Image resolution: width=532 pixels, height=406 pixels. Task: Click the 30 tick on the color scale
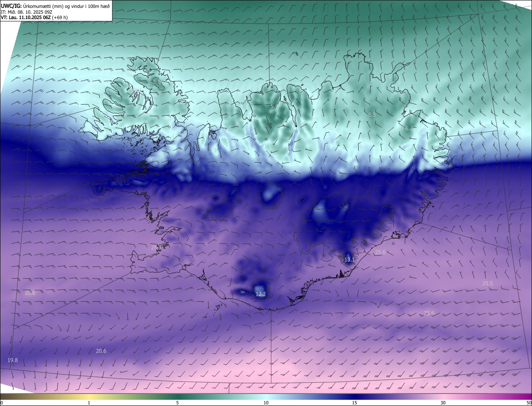pyautogui.click(x=443, y=403)
